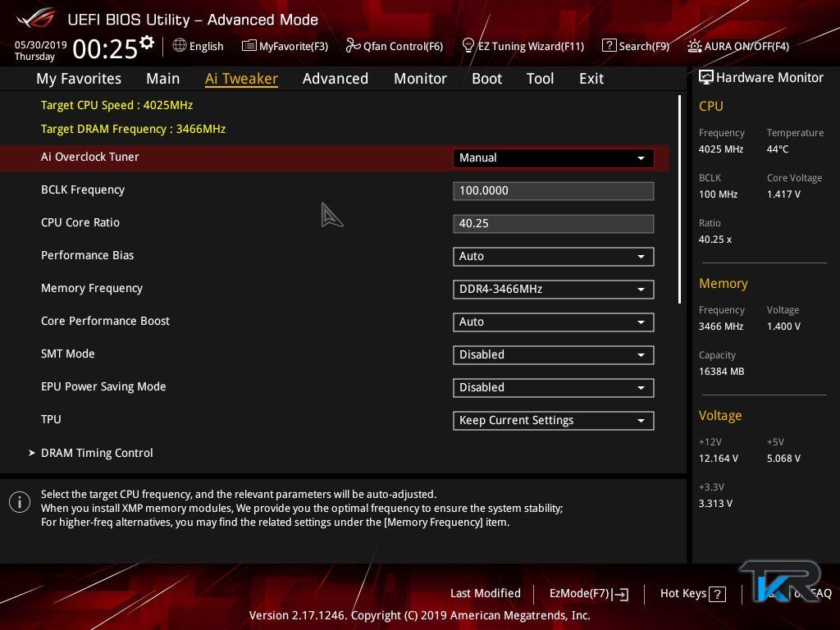Click the Version 2.17.1246 copyright text
The width and height of the screenshot is (840, 630).
pos(419,615)
